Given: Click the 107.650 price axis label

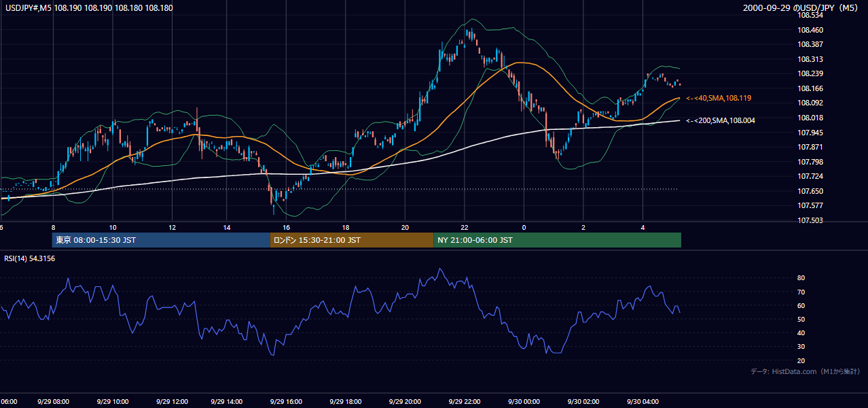Looking at the screenshot, I should (810, 191).
